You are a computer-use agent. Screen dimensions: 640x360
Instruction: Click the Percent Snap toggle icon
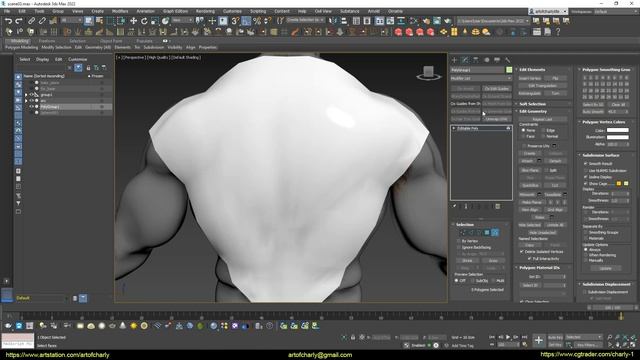[x=257, y=21]
